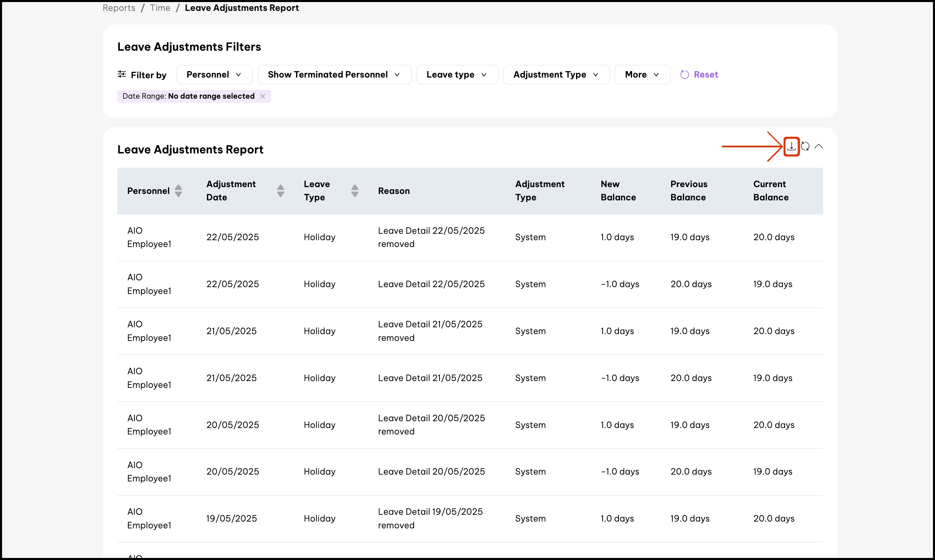Image resolution: width=935 pixels, height=560 pixels.
Task: Remove the Date Range filter chip
Action: (263, 97)
